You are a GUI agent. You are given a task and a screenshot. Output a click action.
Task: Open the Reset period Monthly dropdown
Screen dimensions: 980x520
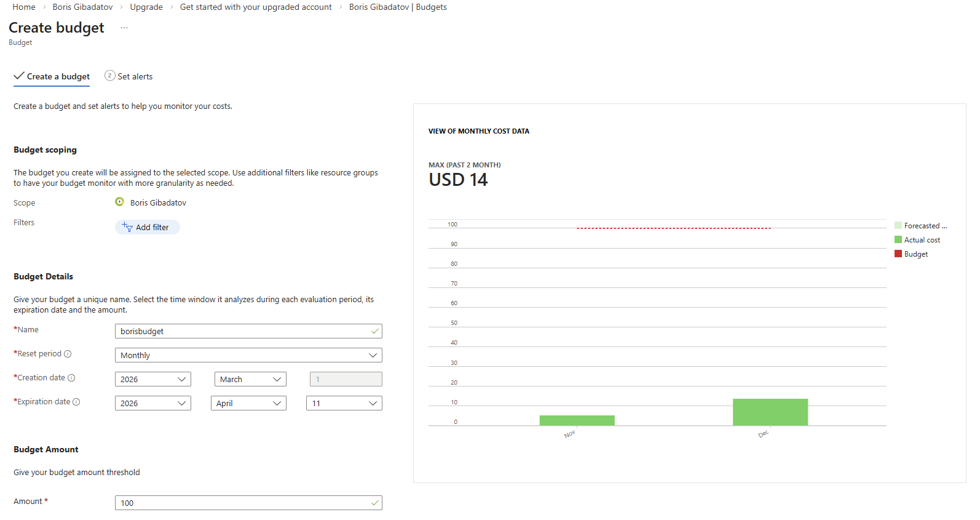[x=248, y=355]
